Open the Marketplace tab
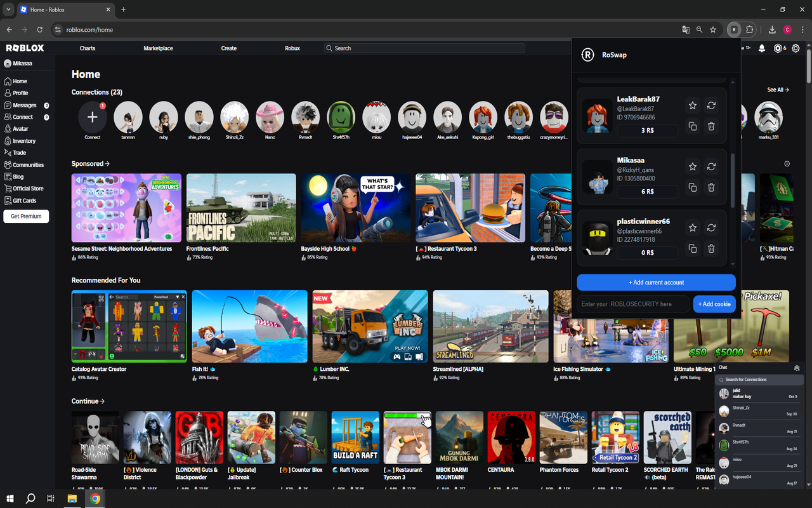 (x=158, y=48)
